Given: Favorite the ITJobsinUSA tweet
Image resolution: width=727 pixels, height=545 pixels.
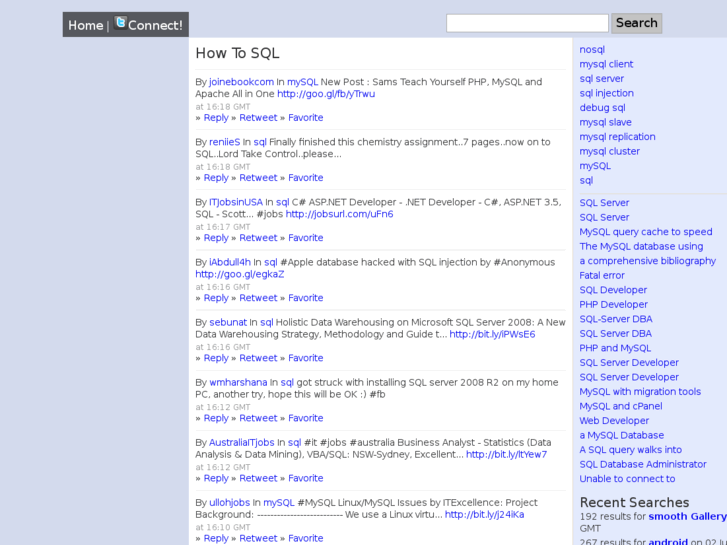Looking at the screenshot, I should [306, 238].
